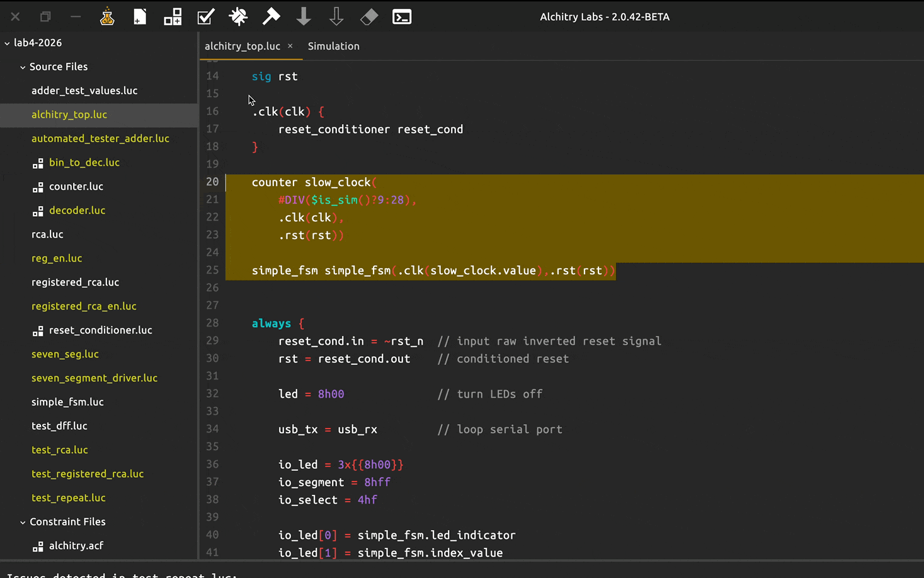924x578 pixels.
Task: Collapse the lab4-2026 project tree
Action: [8, 43]
